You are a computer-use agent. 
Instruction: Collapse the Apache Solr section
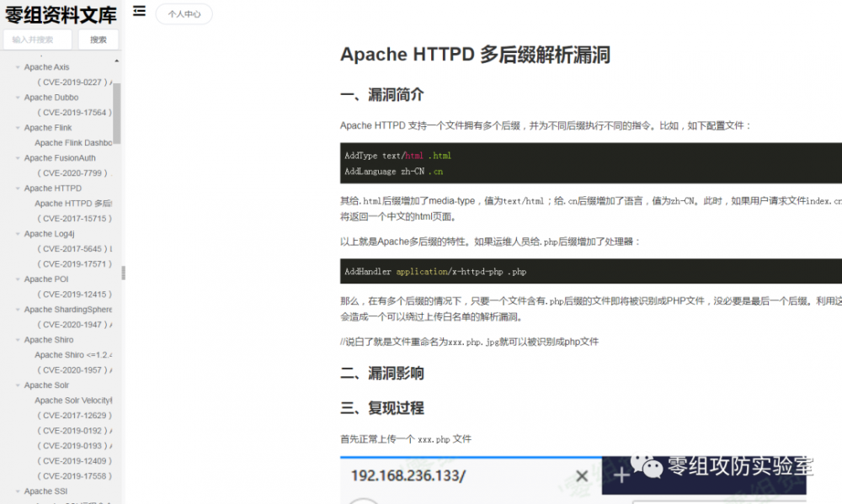point(18,385)
